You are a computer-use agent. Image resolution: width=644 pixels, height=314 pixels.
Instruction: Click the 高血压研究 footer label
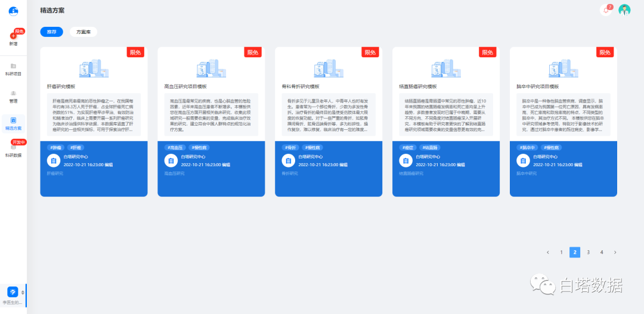pos(175,173)
